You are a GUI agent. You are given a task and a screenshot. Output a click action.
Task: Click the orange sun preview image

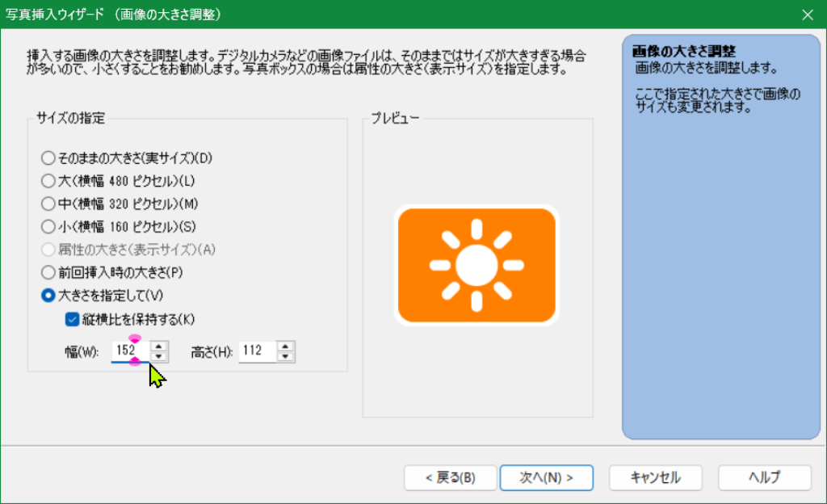[x=476, y=266]
